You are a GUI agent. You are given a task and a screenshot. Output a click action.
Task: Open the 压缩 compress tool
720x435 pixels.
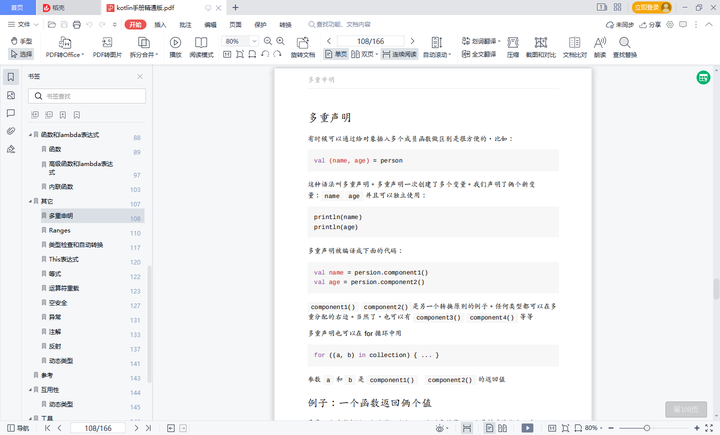(513, 47)
